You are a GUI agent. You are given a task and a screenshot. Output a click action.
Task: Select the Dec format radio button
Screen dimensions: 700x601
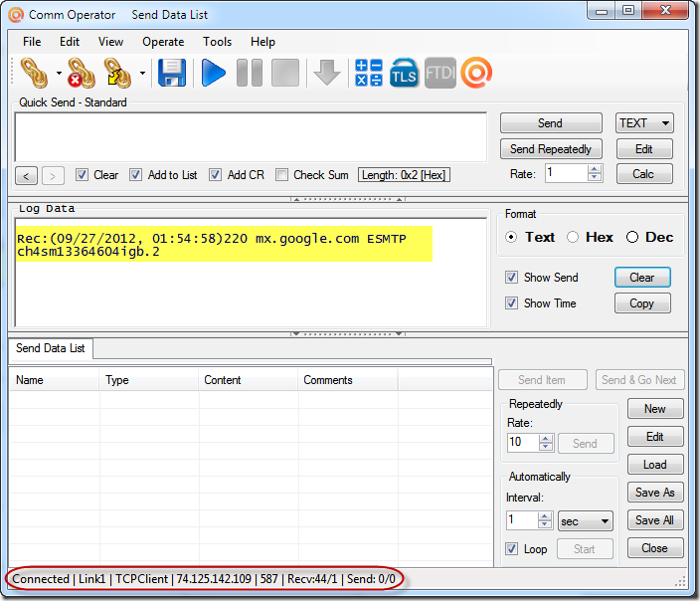point(632,237)
